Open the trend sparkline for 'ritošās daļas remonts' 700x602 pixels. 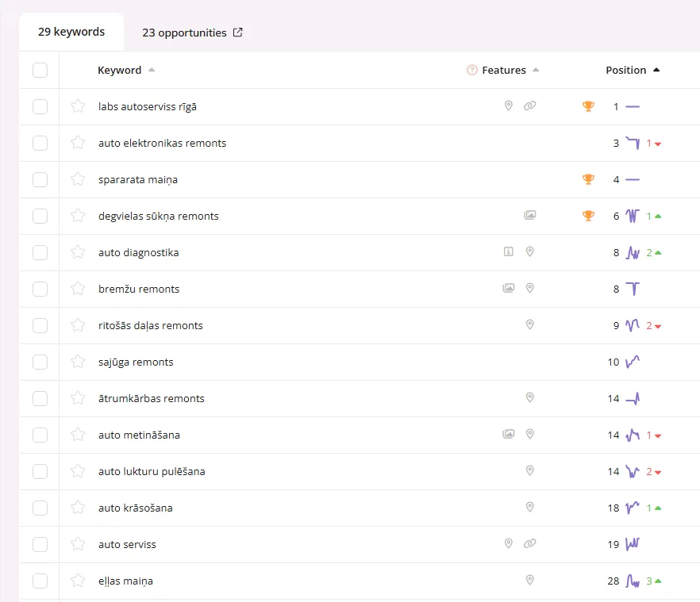point(633,325)
